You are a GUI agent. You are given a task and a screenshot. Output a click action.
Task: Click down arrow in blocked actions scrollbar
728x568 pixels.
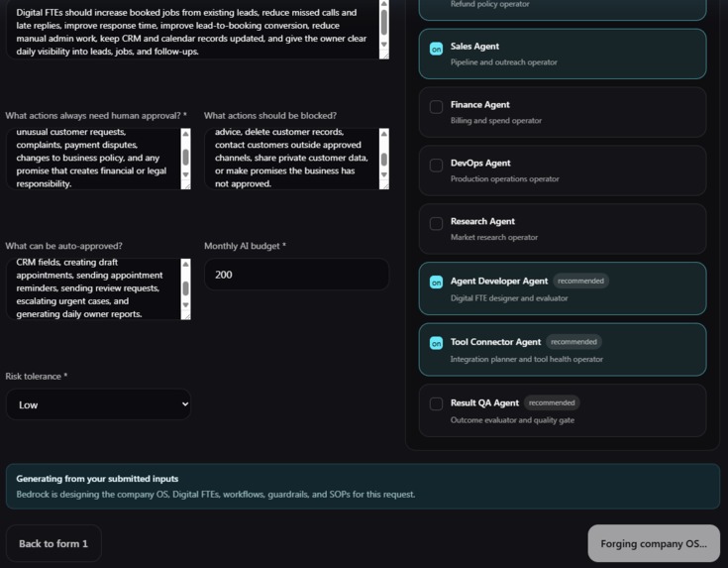[x=384, y=174]
